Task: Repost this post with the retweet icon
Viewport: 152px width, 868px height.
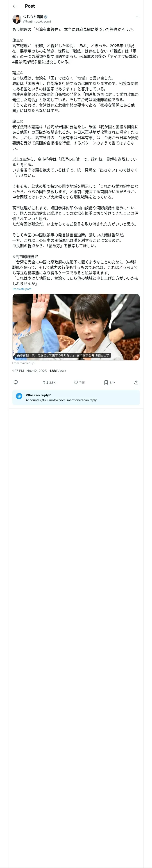Action: coord(46,382)
